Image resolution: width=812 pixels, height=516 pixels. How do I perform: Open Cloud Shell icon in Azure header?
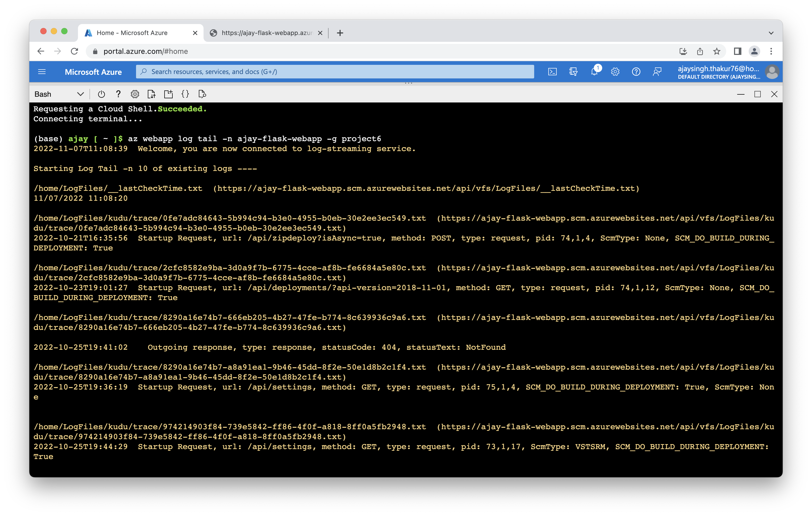(552, 71)
